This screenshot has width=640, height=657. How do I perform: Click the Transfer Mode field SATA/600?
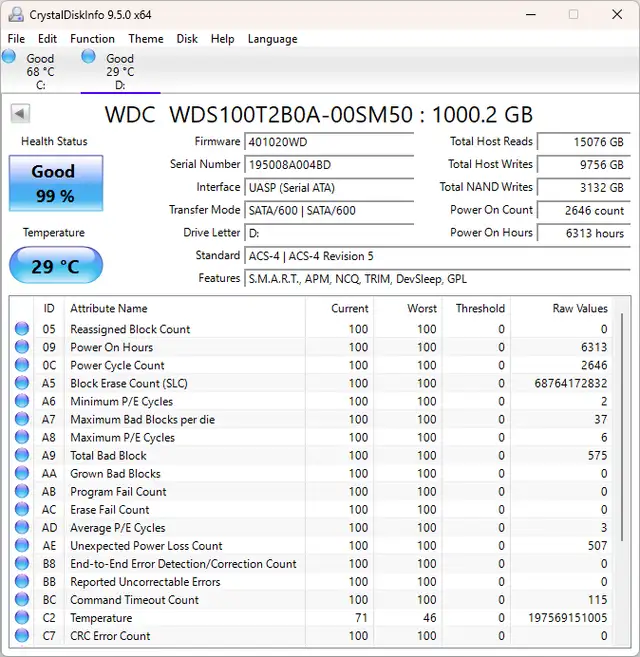point(329,210)
